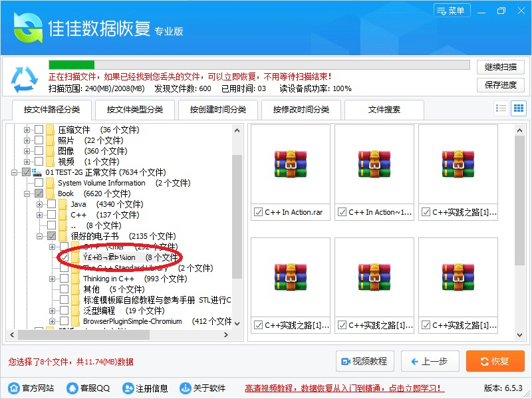This screenshot has height=399, width=532.
Task: Click folder icon beside 其他
Action: [x=75, y=289]
